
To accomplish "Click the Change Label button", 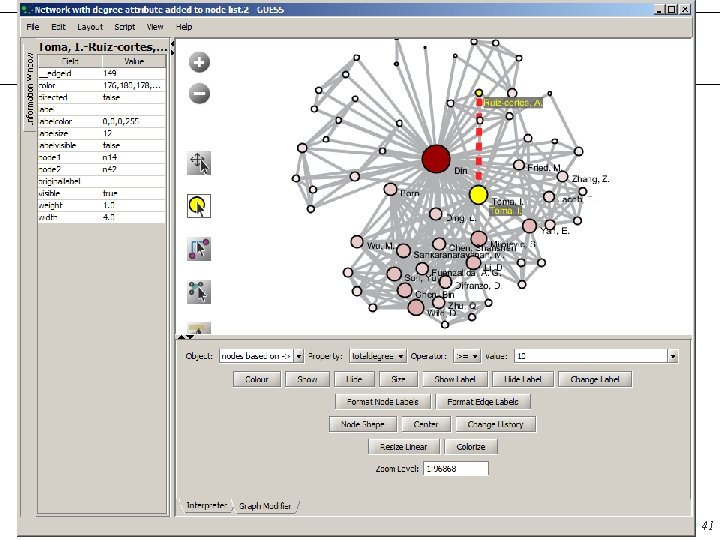I will coord(595,379).
